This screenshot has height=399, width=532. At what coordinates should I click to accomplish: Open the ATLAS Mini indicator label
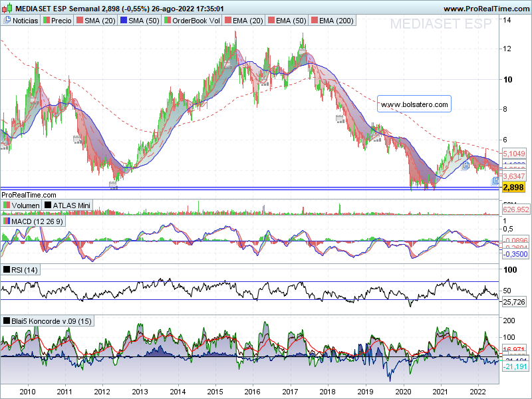point(68,205)
